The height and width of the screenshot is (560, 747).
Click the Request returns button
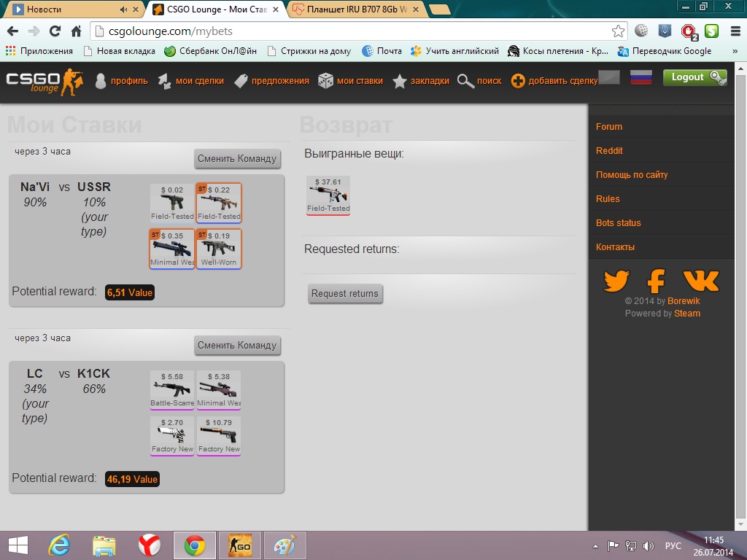[345, 293]
